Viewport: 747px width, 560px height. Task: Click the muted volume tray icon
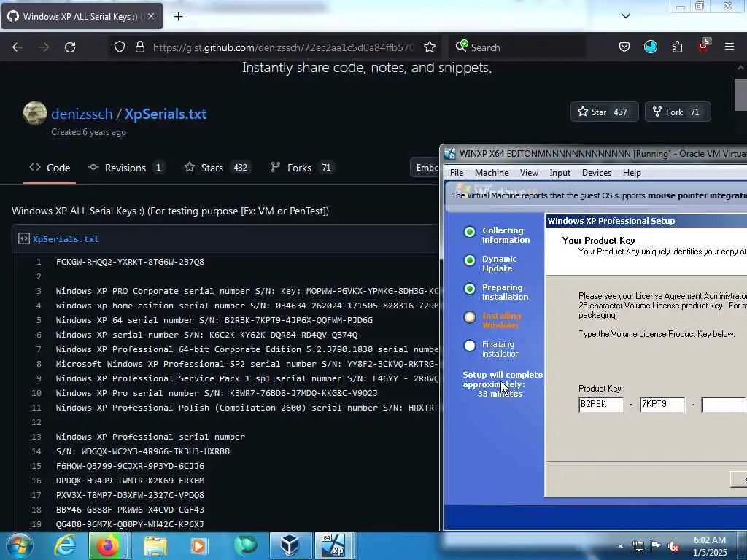coord(673,547)
